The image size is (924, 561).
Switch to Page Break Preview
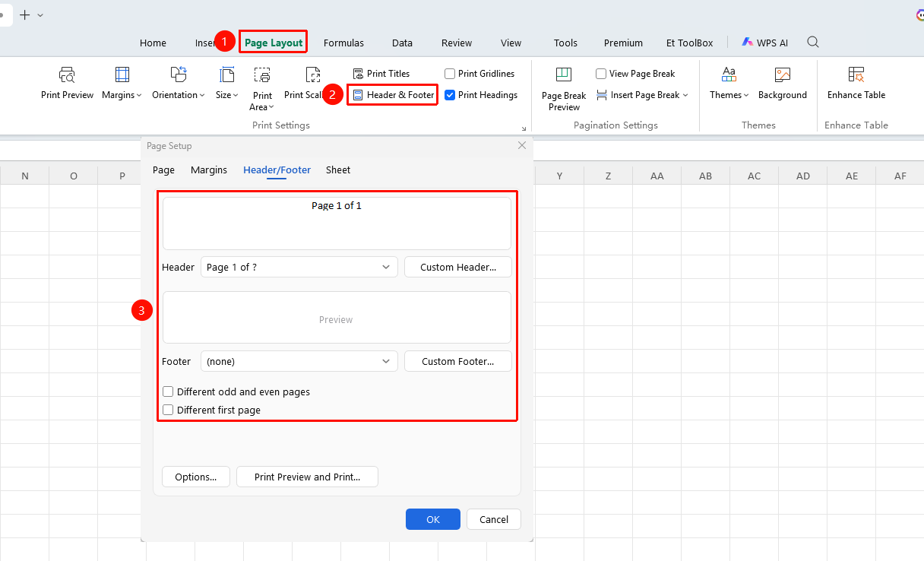[x=564, y=89]
